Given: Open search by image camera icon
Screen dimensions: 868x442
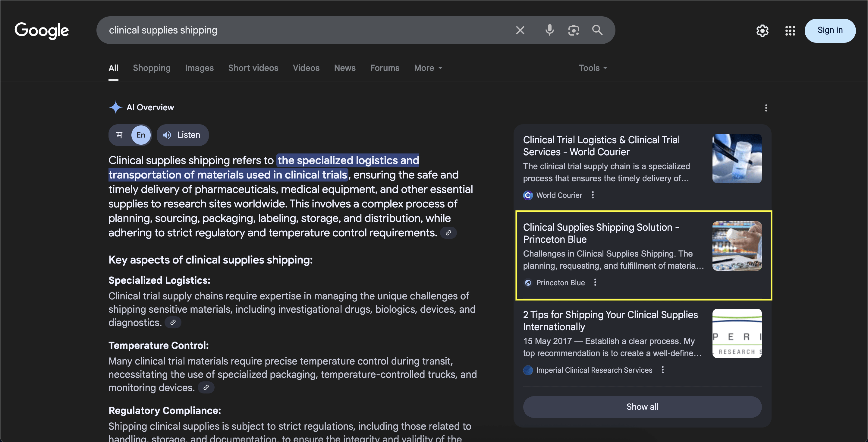Looking at the screenshot, I should tap(574, 30).
